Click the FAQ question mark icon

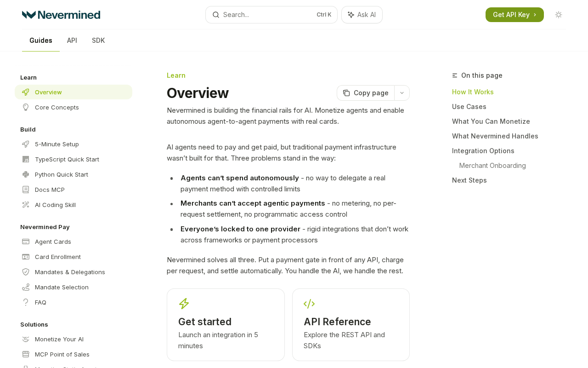coord(26,302)
